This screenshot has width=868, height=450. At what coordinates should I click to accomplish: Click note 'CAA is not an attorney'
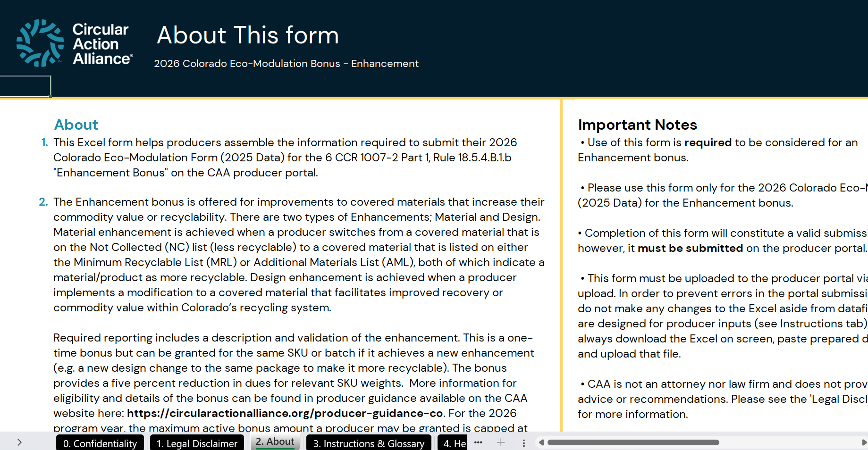(x=723, y=399)
